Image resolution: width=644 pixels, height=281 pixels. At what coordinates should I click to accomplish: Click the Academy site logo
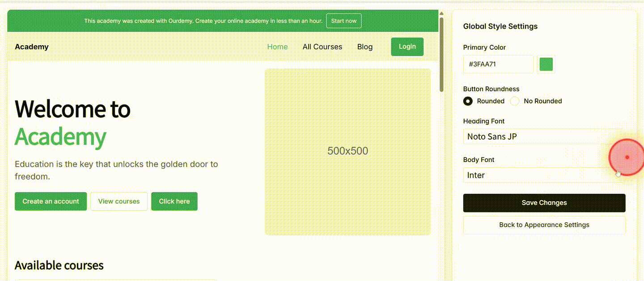pos(31,47)
